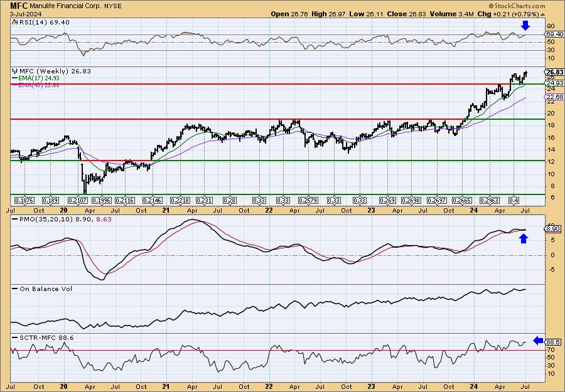Click the RSI(14) 69.40 indicator label
Image resolution: width=565 pixels, height=392 pixels.
(44, 23)
